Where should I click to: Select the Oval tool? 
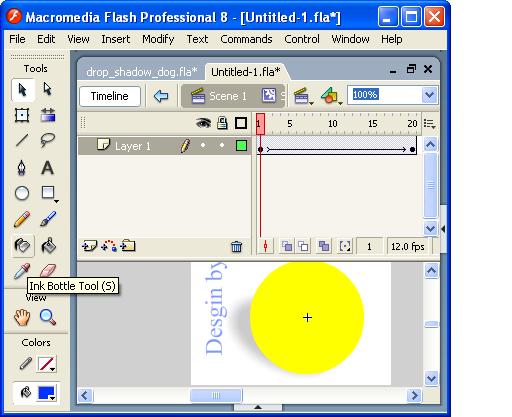[22, 193]
